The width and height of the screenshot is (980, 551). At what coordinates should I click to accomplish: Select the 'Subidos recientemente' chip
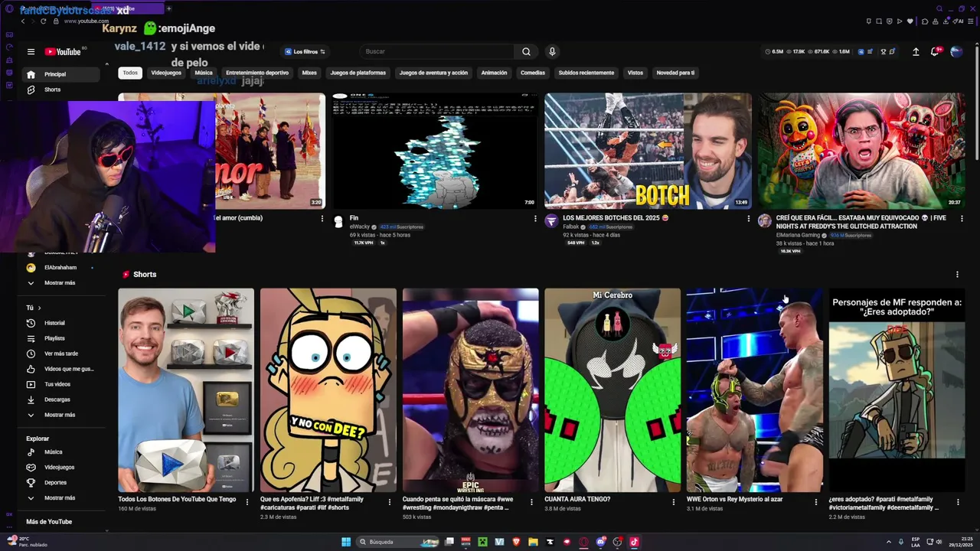586,73
